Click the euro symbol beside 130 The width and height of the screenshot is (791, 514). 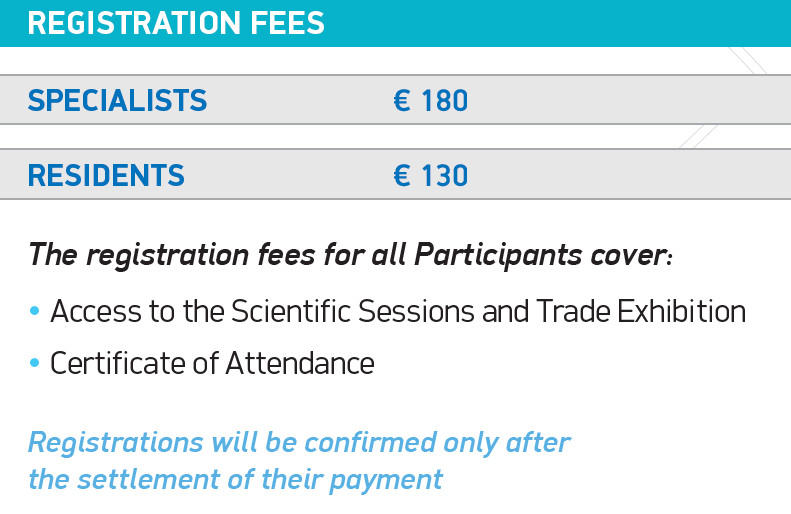[x=402, y=176]
